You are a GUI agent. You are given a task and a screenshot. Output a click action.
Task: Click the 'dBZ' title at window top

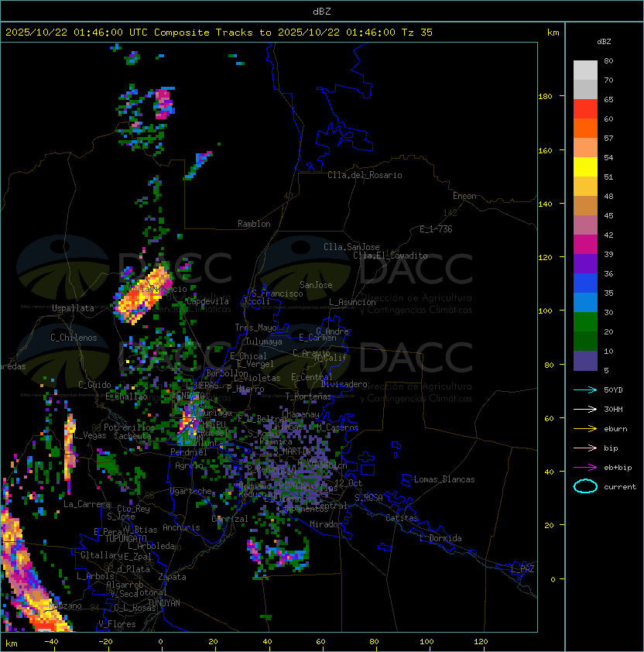(x=322, y=11)
